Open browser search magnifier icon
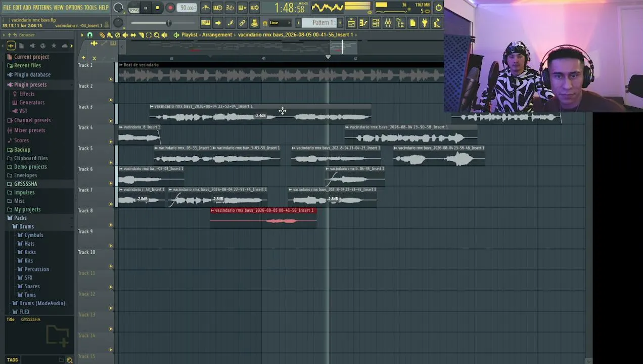The height and width of the screenshot is (364, 643). pos(69,360)
